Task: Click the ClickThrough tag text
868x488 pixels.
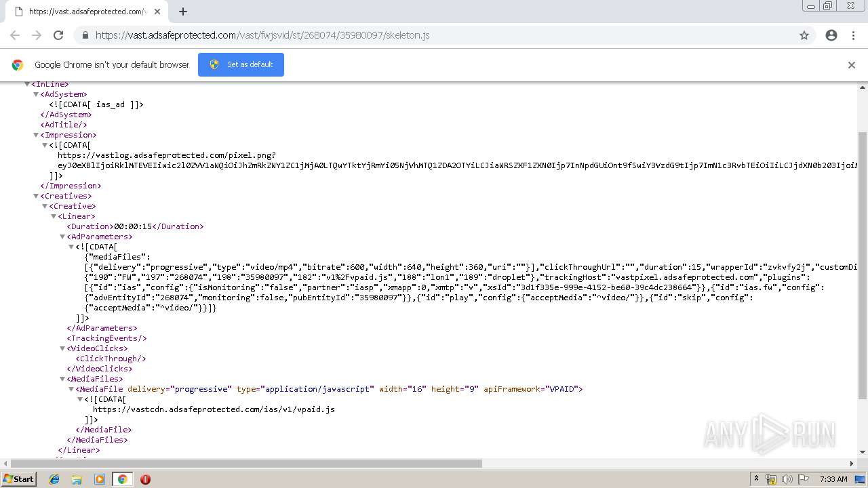Action: 111,359
